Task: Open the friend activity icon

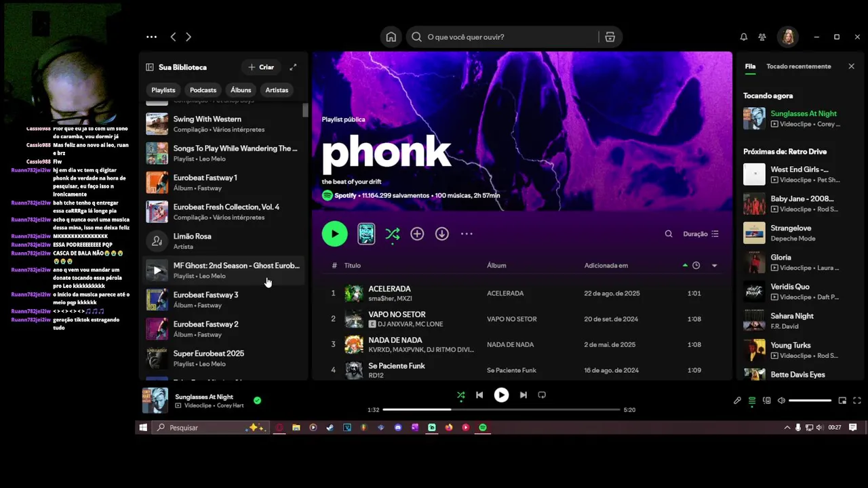Action: click(x=762, y=37)
